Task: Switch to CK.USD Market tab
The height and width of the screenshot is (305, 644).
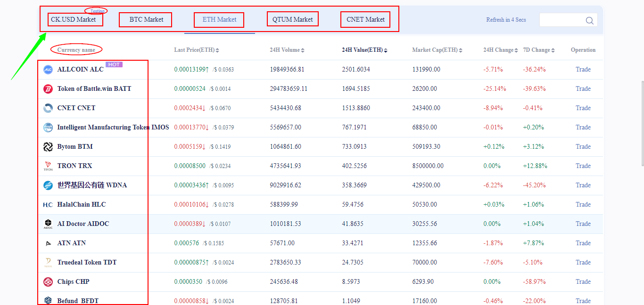Action: (74, 19)
